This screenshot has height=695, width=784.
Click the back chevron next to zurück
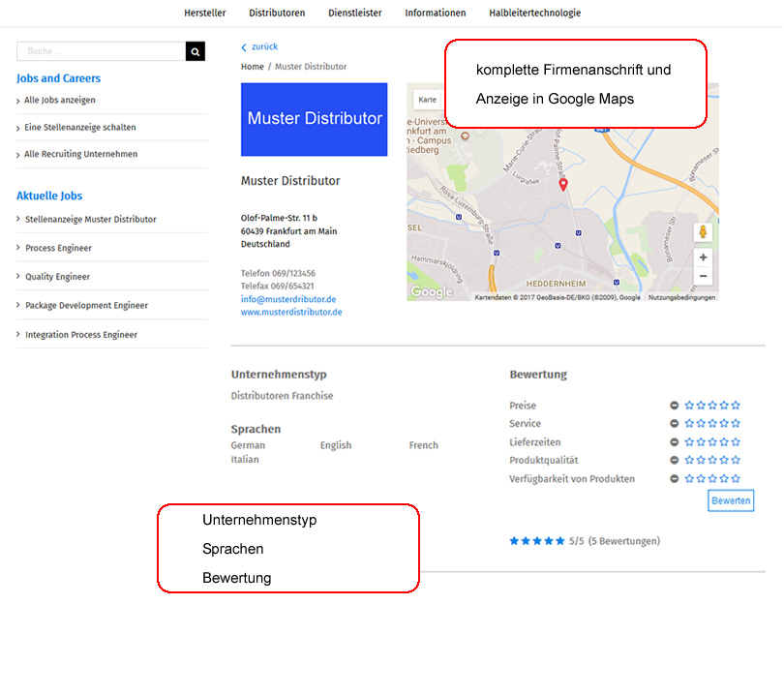coord(244,47)
